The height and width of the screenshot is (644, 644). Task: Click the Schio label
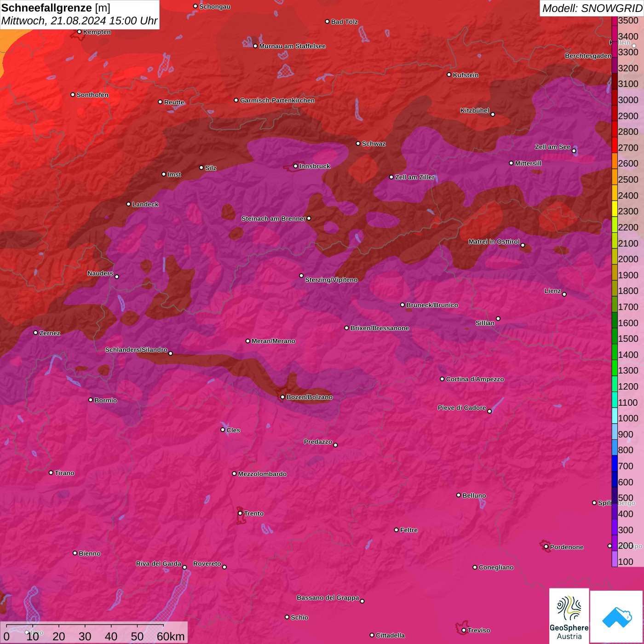(x=299, y=617)
